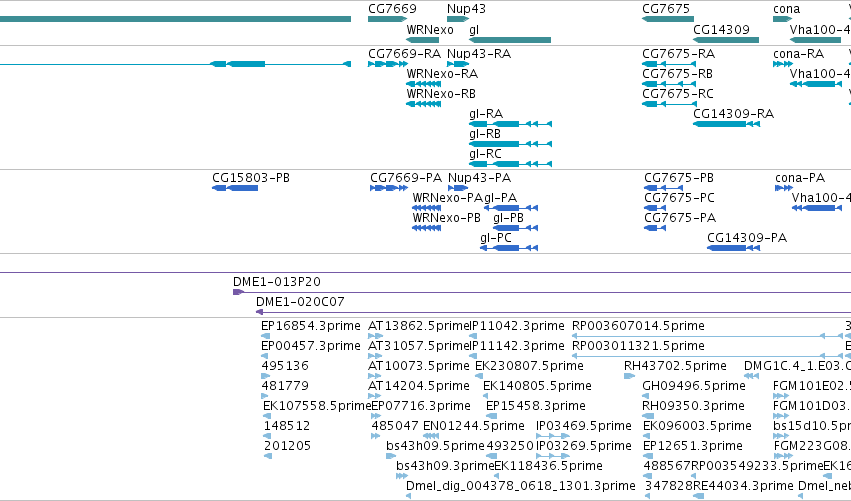
Task: Select EST label AT31057.5prime
Action: (418, 346)
